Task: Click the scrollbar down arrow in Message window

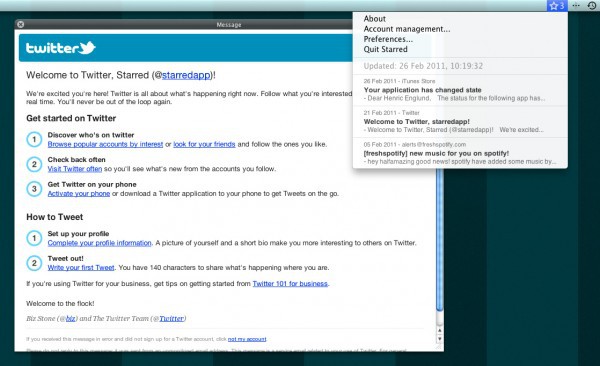Action: click(x=440, y=339)
